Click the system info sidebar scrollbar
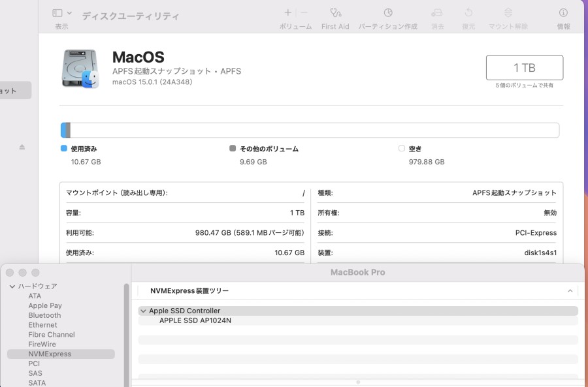The width and height of the screenshot is (588, 387). (126, 335)
